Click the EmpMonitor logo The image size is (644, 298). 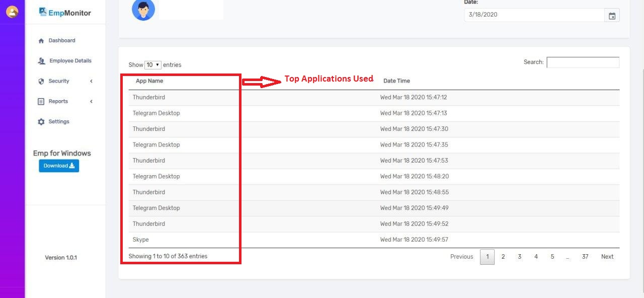(x=65, y=13)
